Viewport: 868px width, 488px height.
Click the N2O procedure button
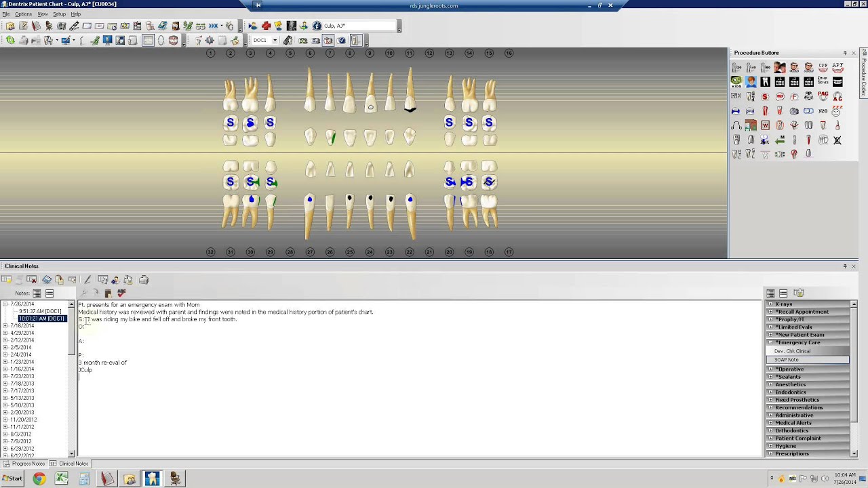coord(823,110)
